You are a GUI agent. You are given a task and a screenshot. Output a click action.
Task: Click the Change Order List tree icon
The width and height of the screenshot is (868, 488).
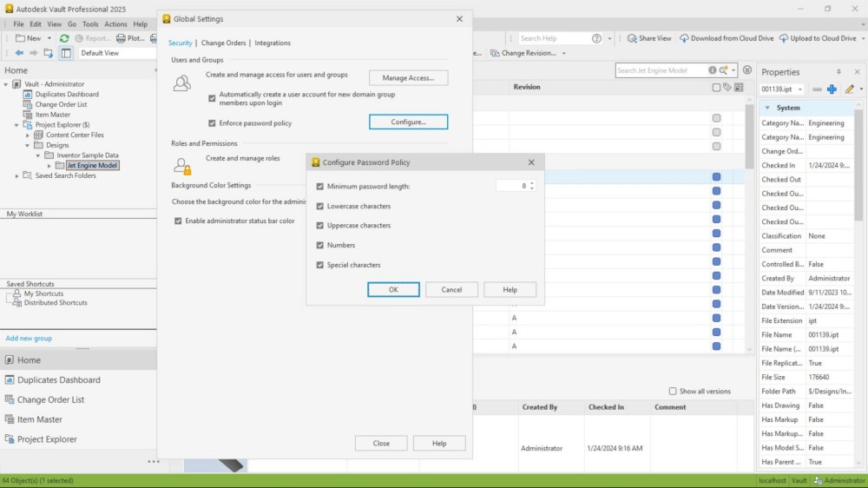click(27, 104)
